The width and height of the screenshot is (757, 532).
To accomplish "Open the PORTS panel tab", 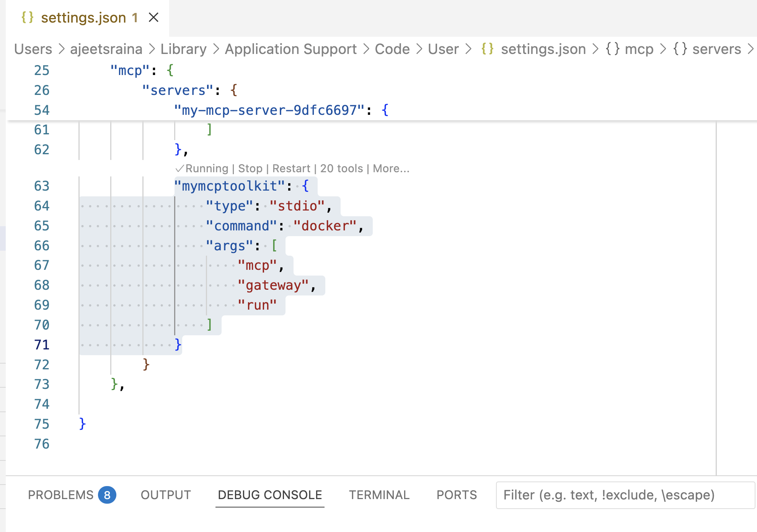I will 457,495.
